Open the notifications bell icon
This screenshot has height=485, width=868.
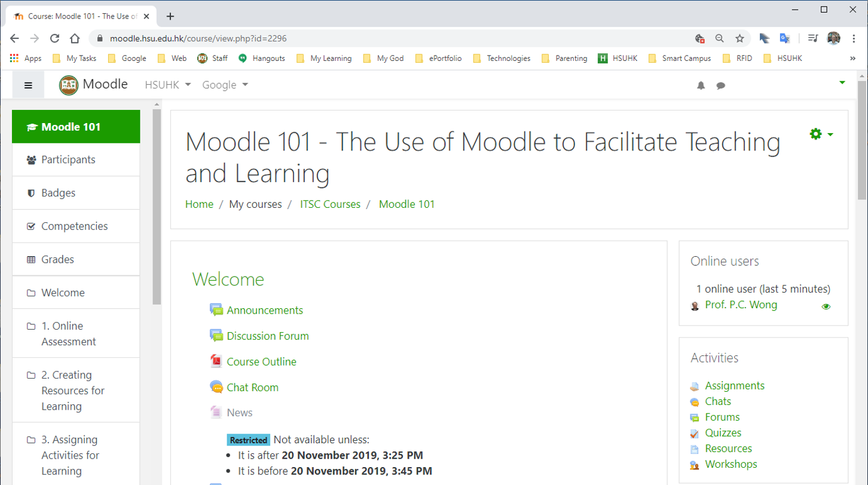coord(701,85)
